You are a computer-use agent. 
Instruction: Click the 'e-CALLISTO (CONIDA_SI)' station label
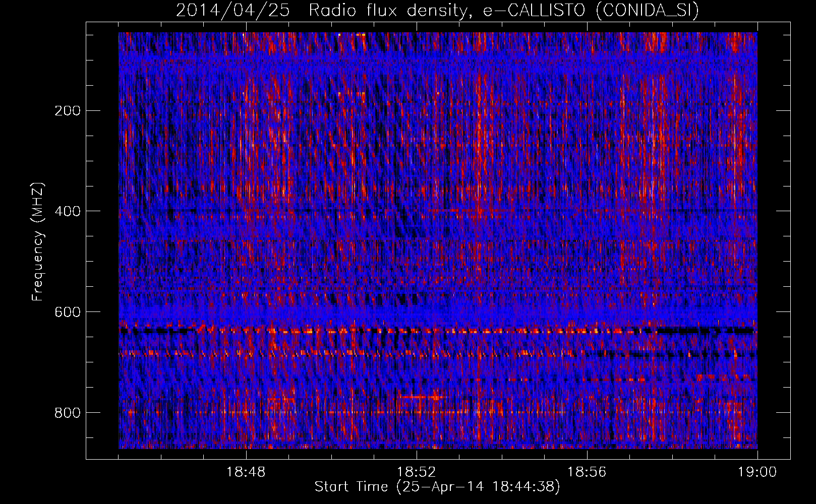(x=591, y=11)
